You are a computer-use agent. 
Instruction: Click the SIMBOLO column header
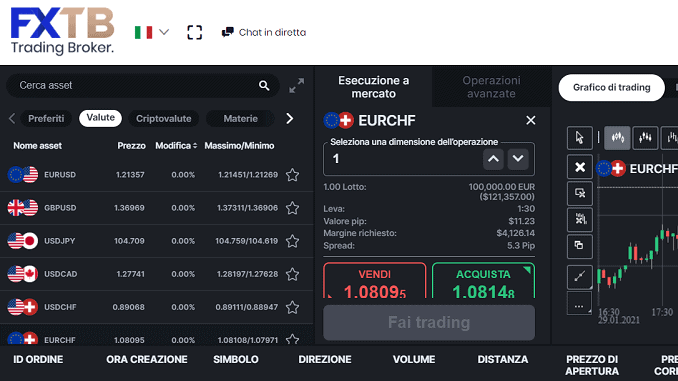(236, 359)
